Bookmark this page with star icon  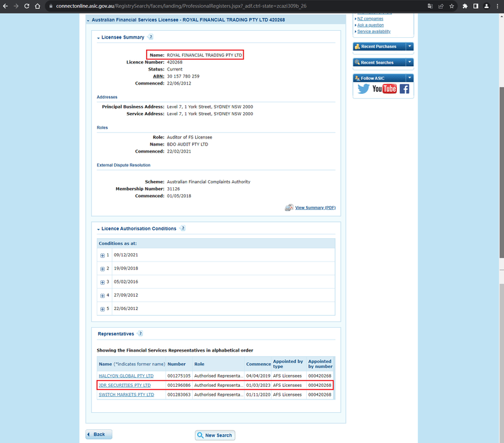tap(452, 6)
